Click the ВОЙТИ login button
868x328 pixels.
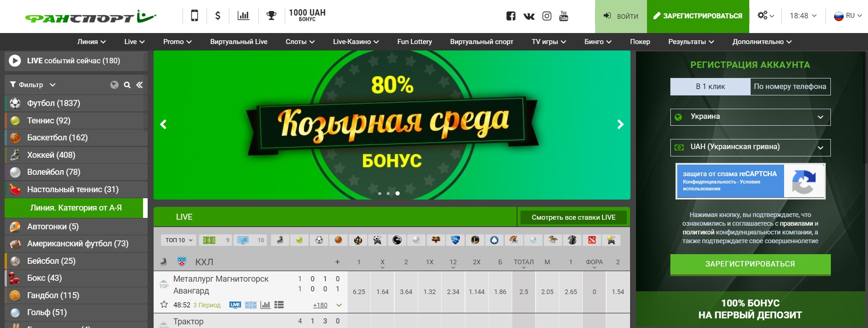point(621,17)
